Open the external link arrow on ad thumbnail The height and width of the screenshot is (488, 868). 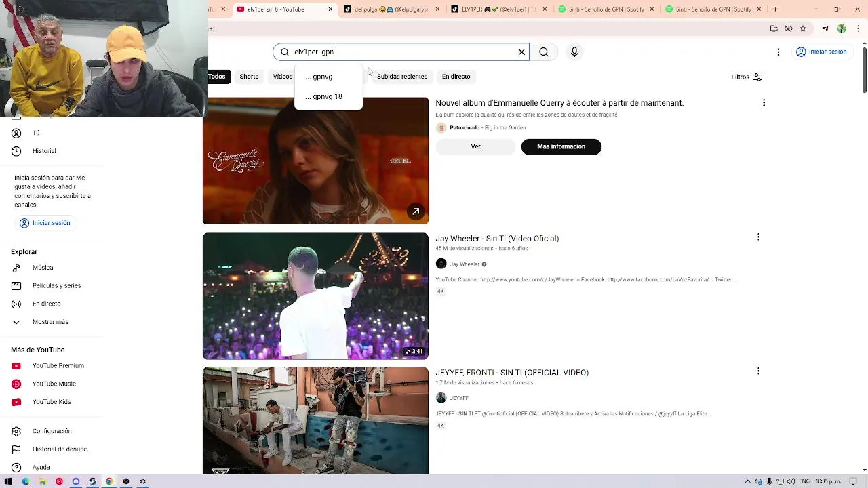click(416, 211)
